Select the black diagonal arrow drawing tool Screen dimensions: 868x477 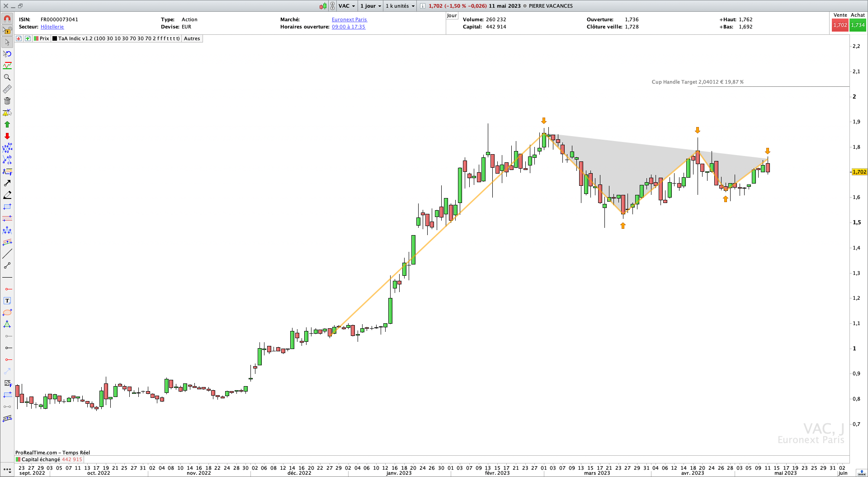click(7, 183)
